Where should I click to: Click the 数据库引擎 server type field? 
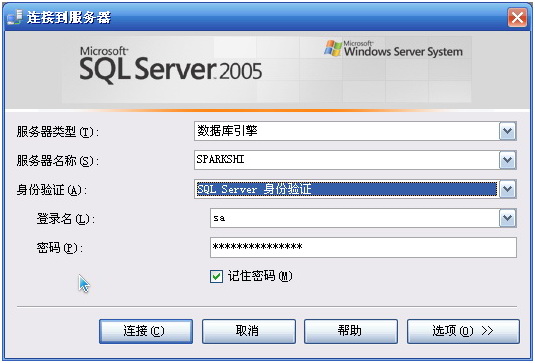pyautogui.click(x=347, y=131)
